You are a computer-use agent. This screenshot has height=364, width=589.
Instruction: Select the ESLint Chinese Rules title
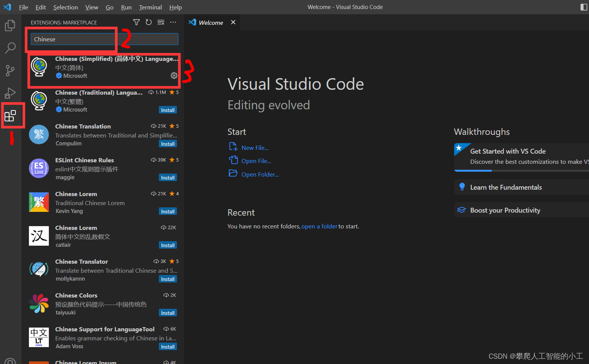pos(85,160)
